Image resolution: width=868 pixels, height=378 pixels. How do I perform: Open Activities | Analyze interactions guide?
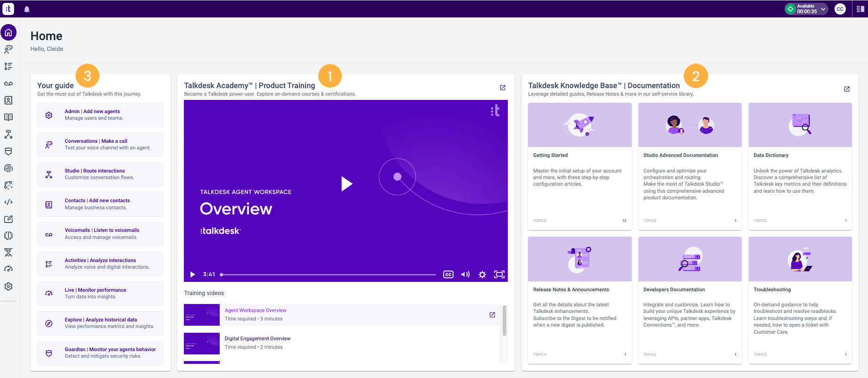100,264
